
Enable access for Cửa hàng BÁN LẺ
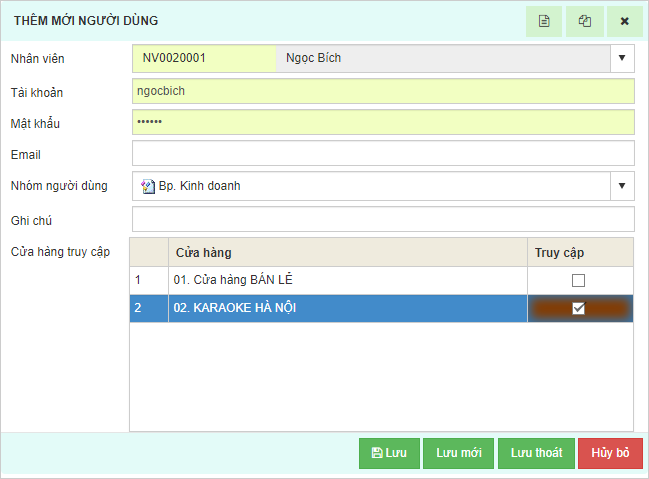click(578, 281)
